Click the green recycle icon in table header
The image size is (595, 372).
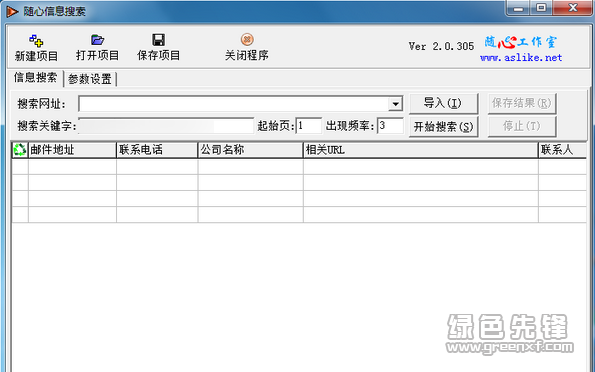click(x=20, y=150)
